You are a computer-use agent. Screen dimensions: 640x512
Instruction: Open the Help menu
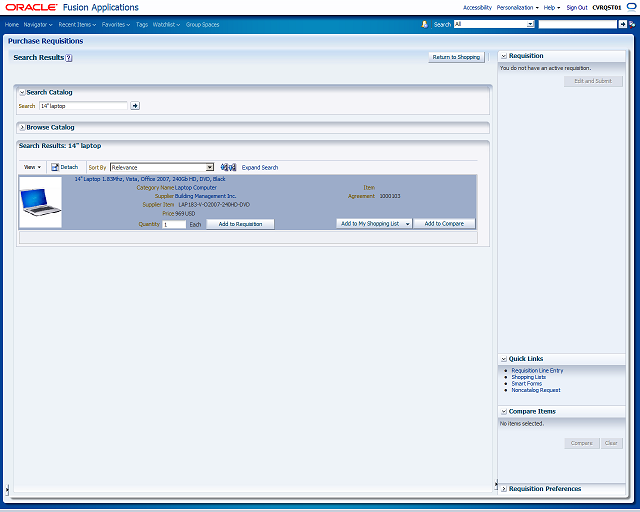(552, 7)
